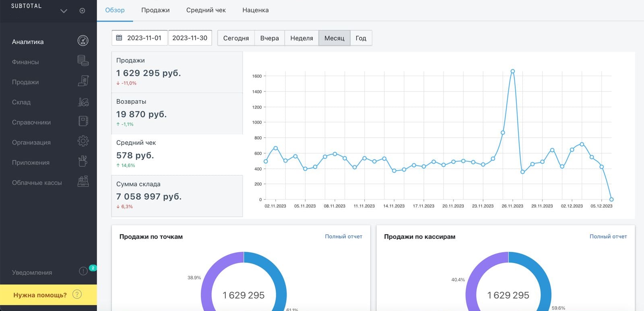
Task: Expand the SUBTOTAL account chevron dropdown
Action: [64, 11]
